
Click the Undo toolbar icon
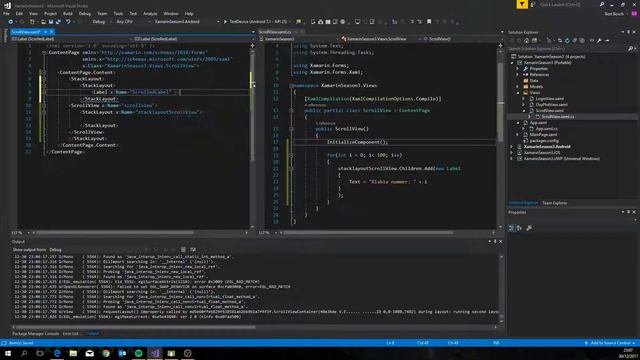pos(68,22)
